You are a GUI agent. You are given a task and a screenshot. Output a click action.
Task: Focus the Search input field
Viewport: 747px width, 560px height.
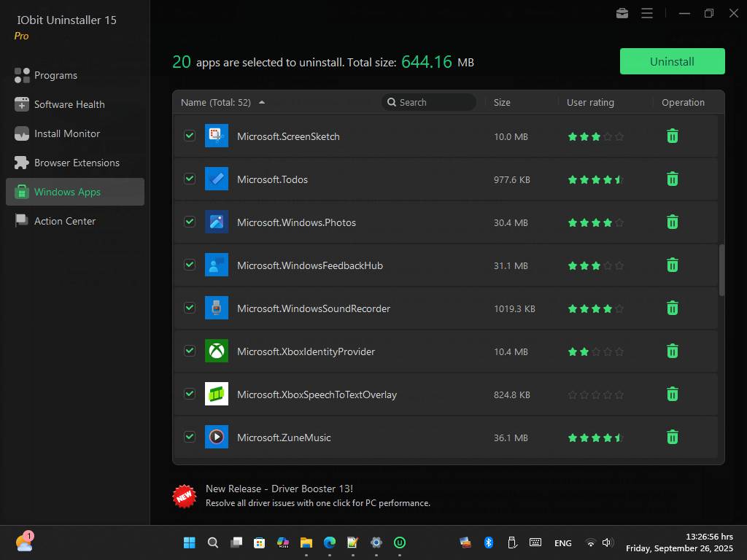click(429, 102)
